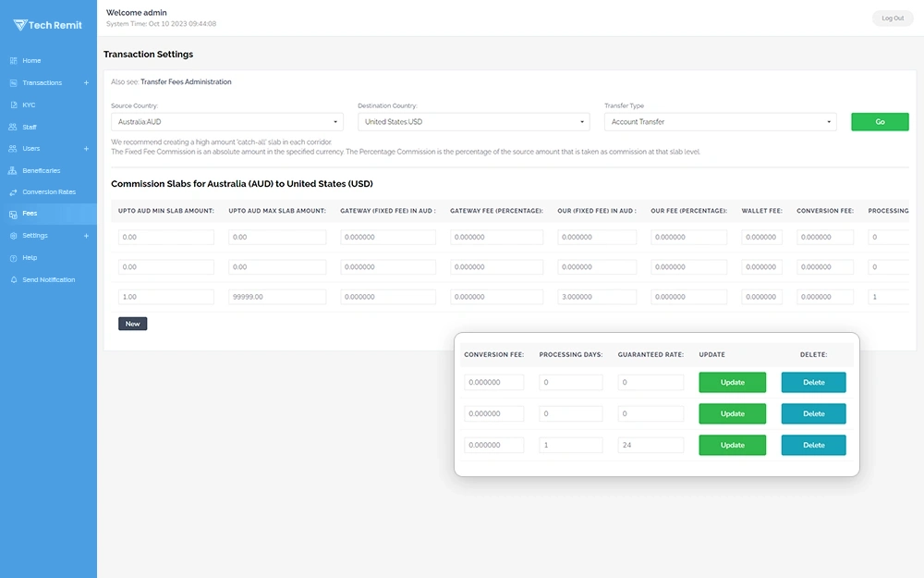Click the Beneficiaries sidebar icon
Viewport: 924px width, 578px height.
(x=13, y=170)
